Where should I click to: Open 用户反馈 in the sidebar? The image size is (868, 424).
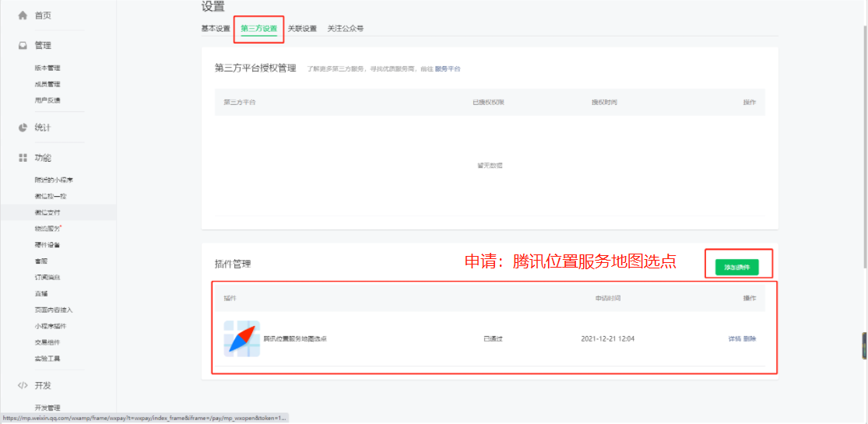(47, 100)
